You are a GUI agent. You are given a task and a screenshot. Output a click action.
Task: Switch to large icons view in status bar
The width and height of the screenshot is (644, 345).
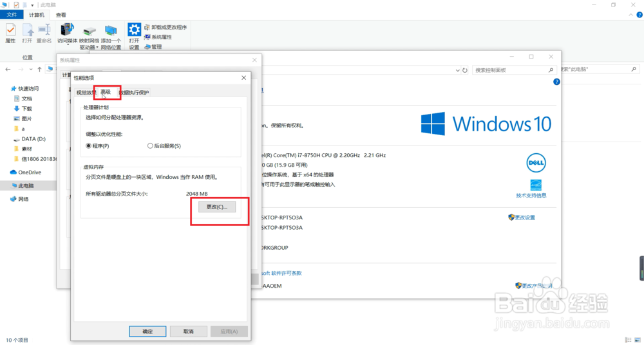(x=637, y=340)
